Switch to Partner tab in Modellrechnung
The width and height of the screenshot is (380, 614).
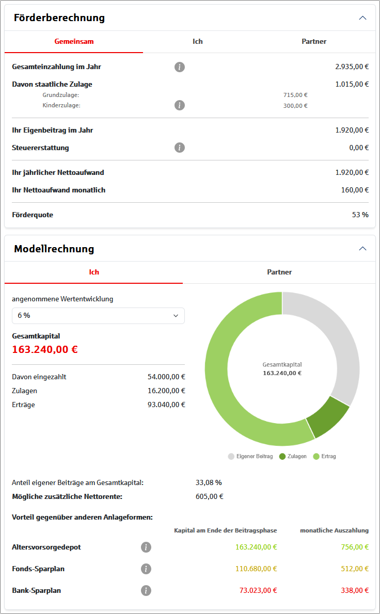(279, 272)
